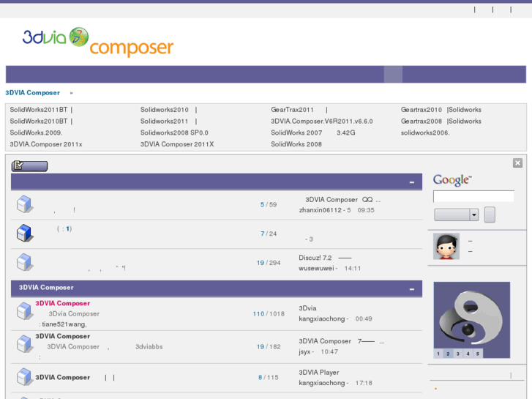Click the forum icon in the 110 / 1018 row

click(x=25, y=311)
